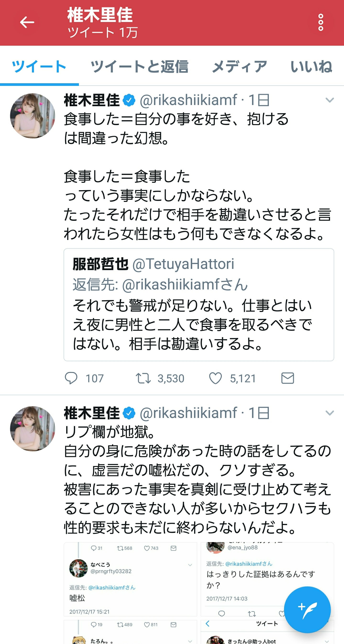Open the three-dot overflow menu
Image resolution: width=344 pixels, height=644 pixels.
tap(321, 22)
